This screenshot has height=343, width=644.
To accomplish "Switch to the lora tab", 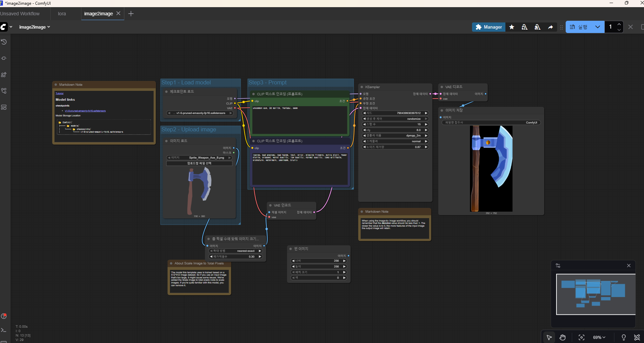I will (62, 14).
